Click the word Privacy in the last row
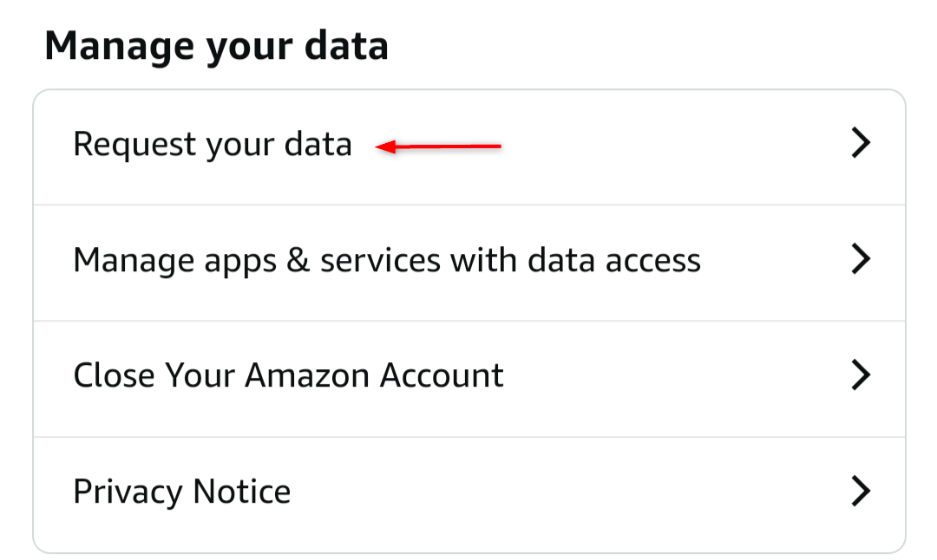Image resolution: width=937 pixels, height=560 pixels. [128, 492]
